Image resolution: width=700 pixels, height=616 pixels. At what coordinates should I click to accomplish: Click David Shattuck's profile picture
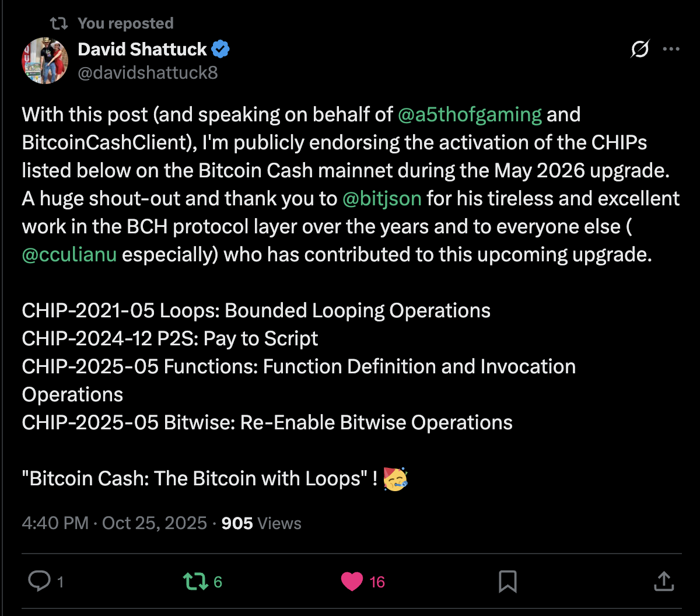(x=45, y=61)
